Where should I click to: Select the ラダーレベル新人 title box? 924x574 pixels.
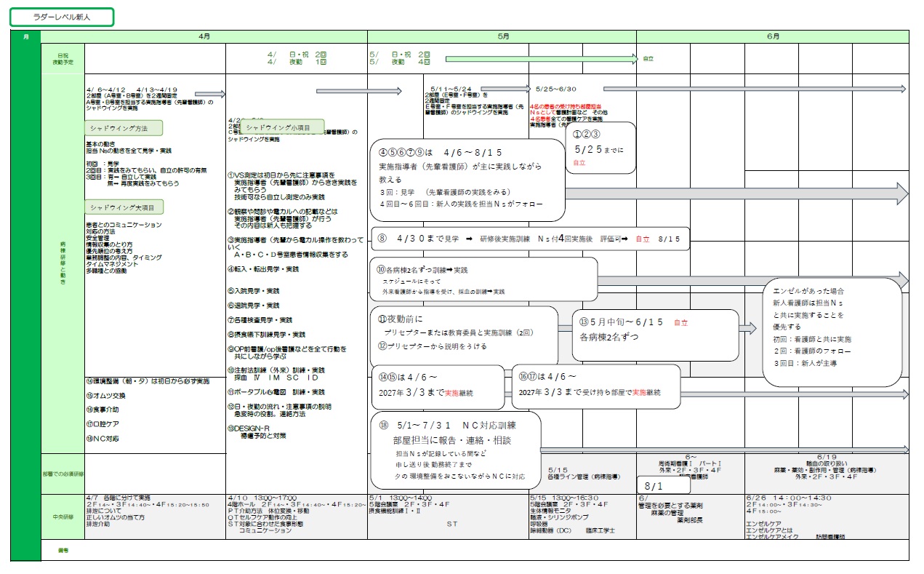tap(62, 17)
